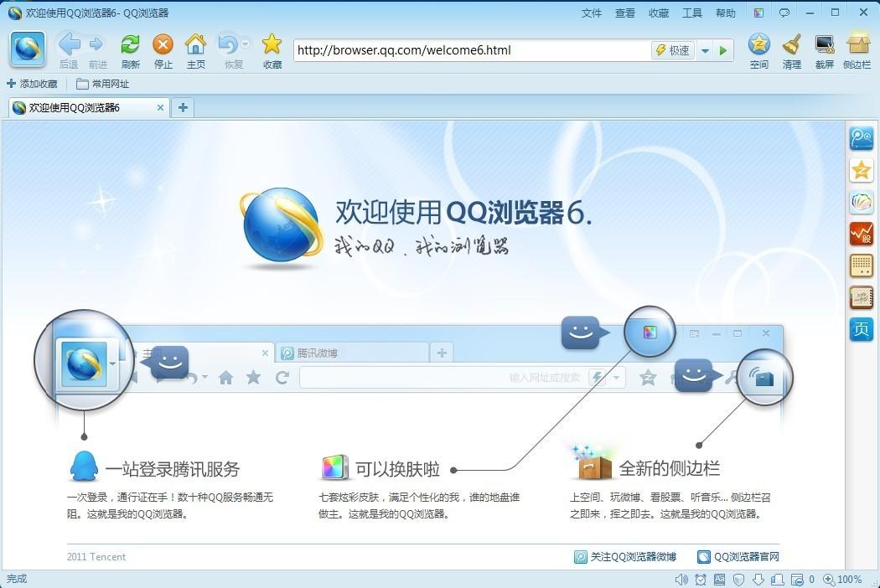Click the 2011 Tencent footer text

[x=96, y=556]
